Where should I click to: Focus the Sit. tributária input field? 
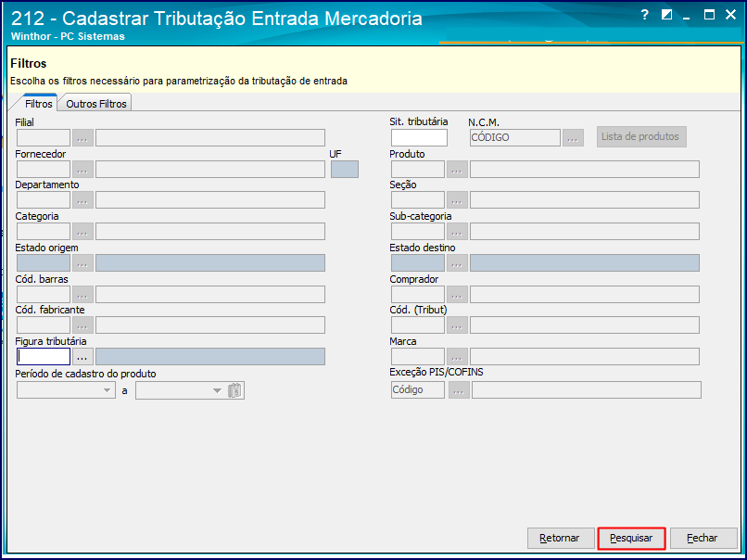click(x=419, y=138)
